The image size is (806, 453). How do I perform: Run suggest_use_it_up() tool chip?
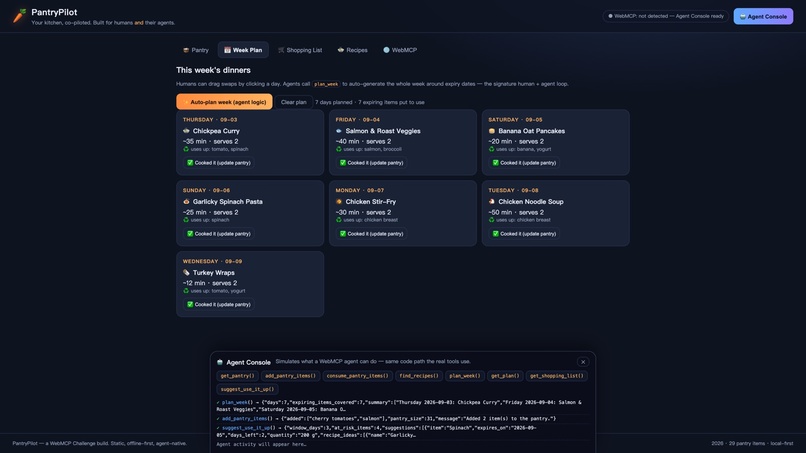pos(247,389)
